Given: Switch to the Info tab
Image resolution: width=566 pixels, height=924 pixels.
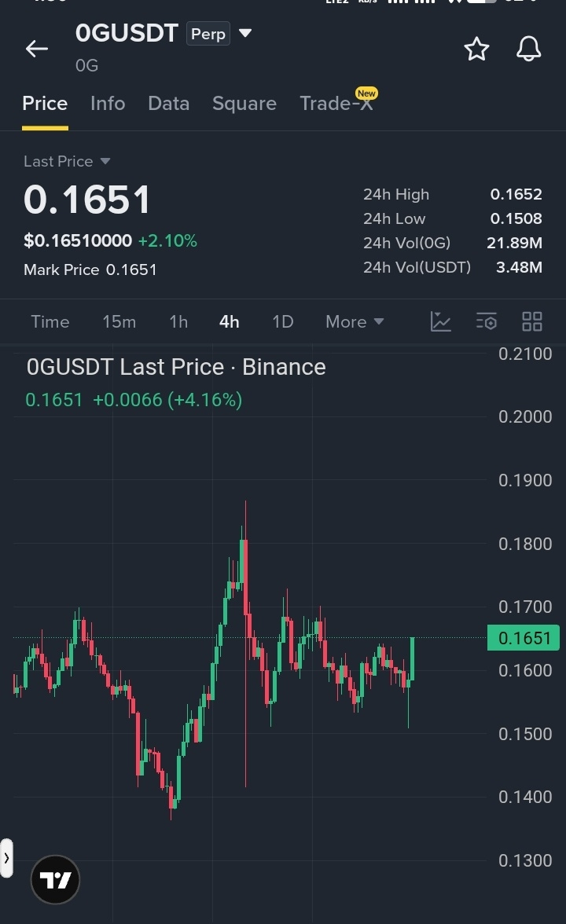Looking at the screenshot, I should tap(107, 104).
